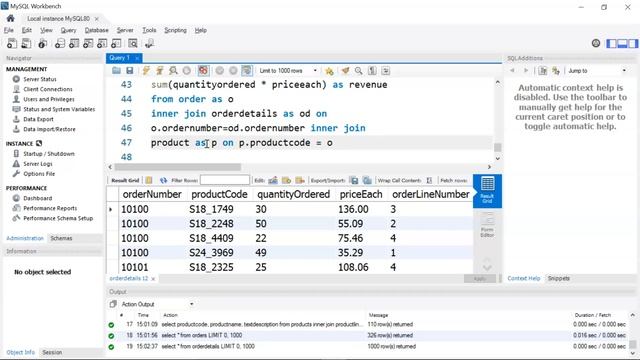
Task: Execute statement under cursor icon
Action: point(160,71)
